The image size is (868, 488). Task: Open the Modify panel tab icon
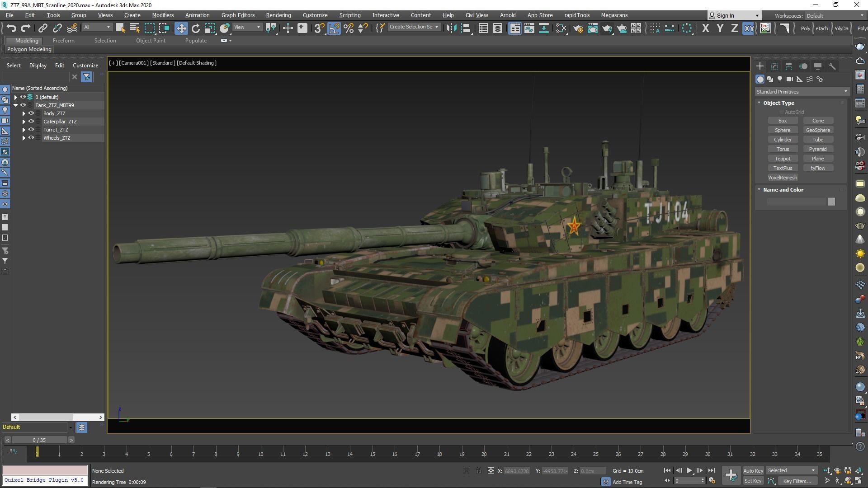tap(774, 66)
